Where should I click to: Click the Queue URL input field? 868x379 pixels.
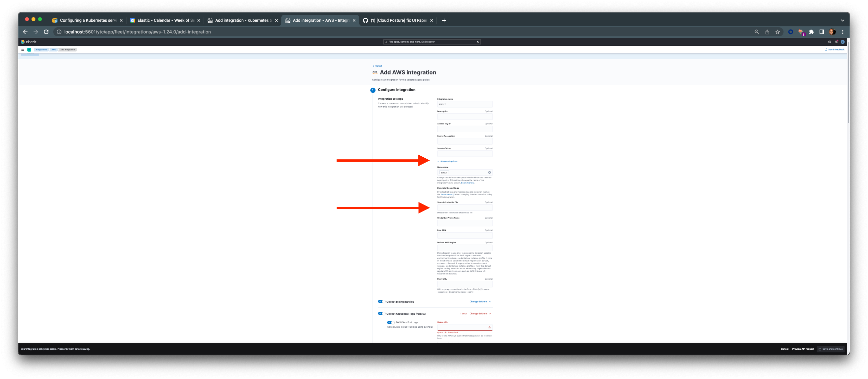pos(465,328)
